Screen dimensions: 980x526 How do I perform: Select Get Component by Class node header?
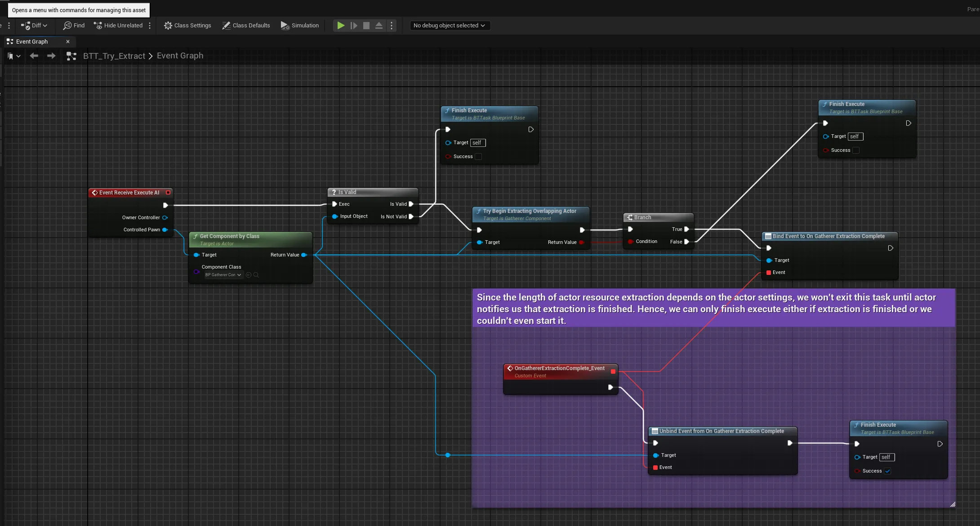point(250,239)
